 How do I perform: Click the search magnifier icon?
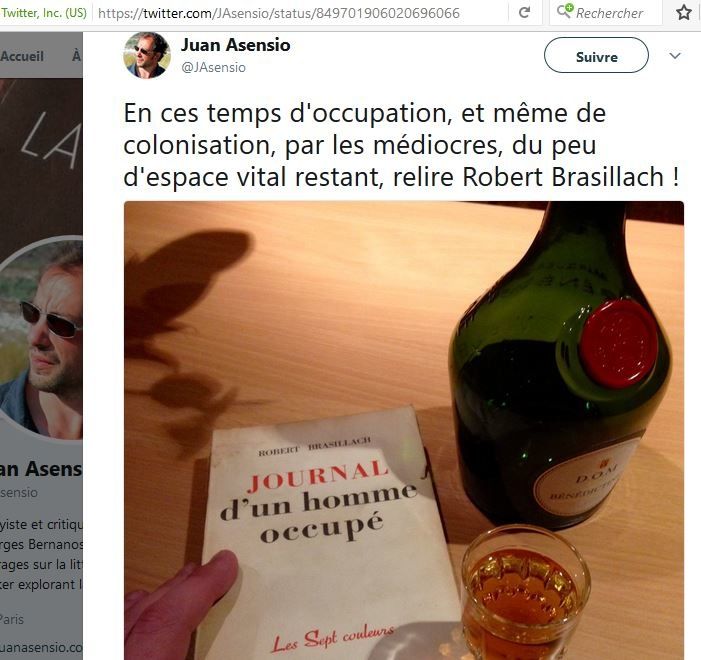click(564, 11)
